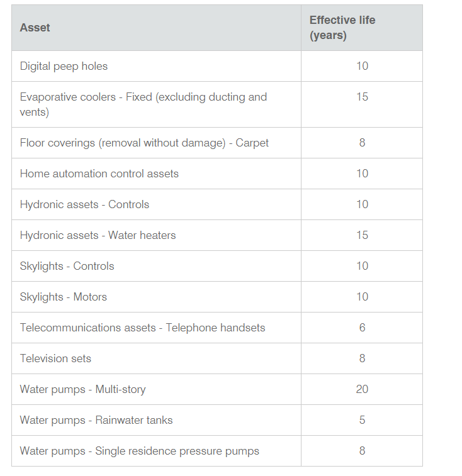Select the Skylights - Controls row
Viewport: 462px width, 476px height.
(217, 266)
